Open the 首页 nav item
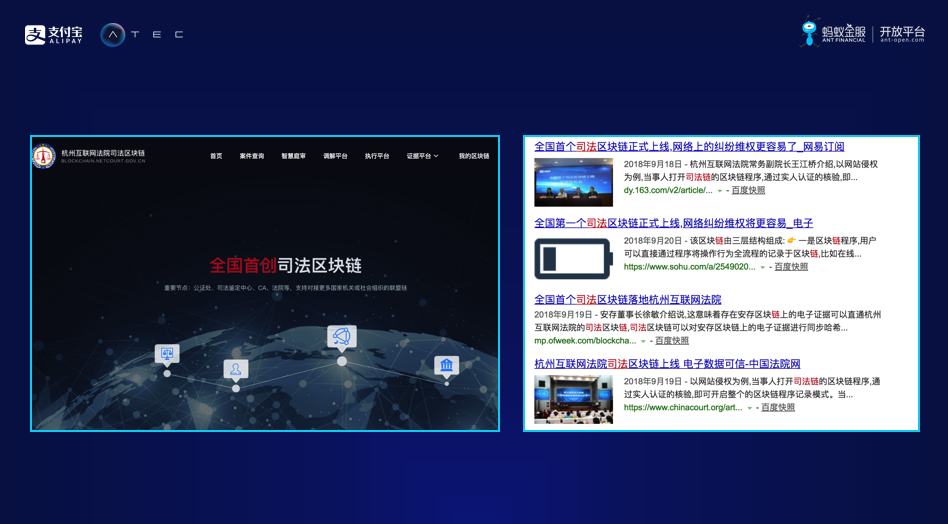Screen dimensions: 948x524 pos(216,156)
